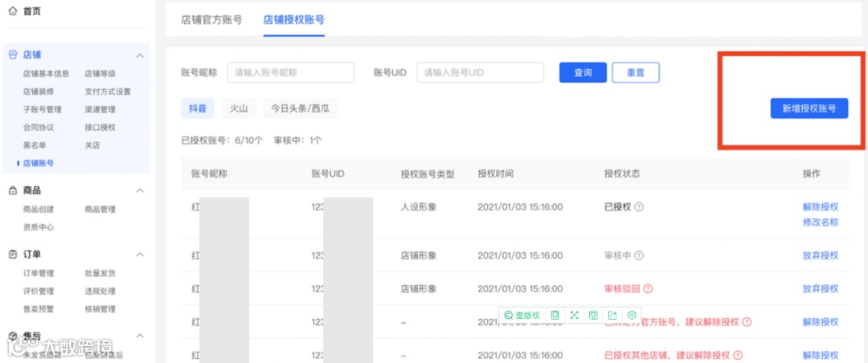Click help icon after 已授权其他店铺，建议解除授权
Image resolution: width=868 pixels, height=363 pixels.
coord(738,355)
